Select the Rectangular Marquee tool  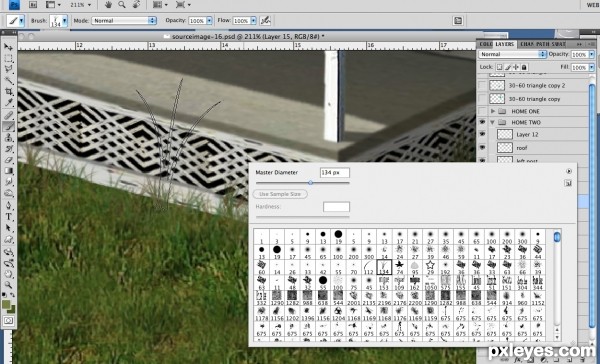(8, 58)
